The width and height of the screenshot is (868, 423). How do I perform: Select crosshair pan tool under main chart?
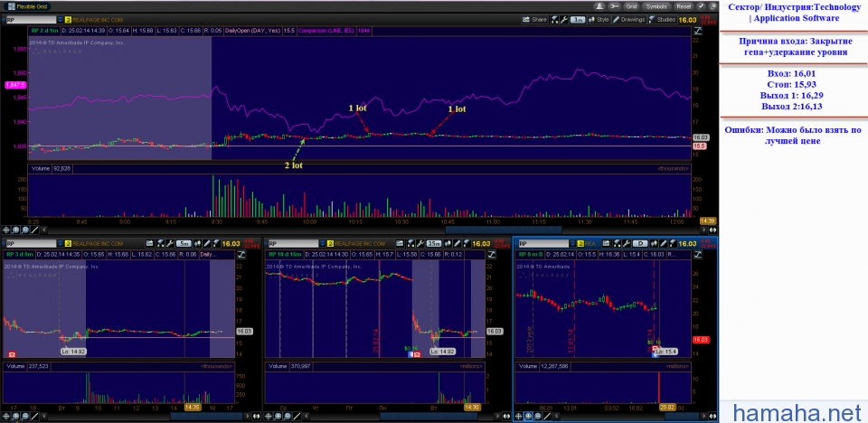pos(6,230)
